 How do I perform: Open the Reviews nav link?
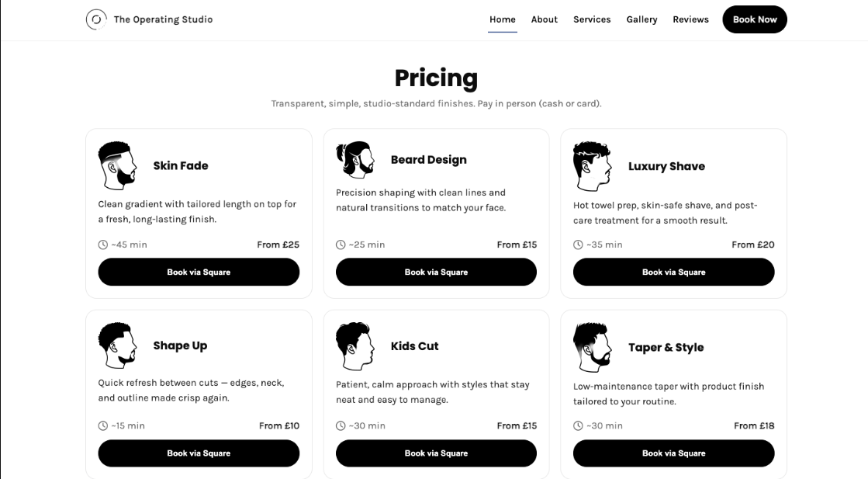[690, 19]
